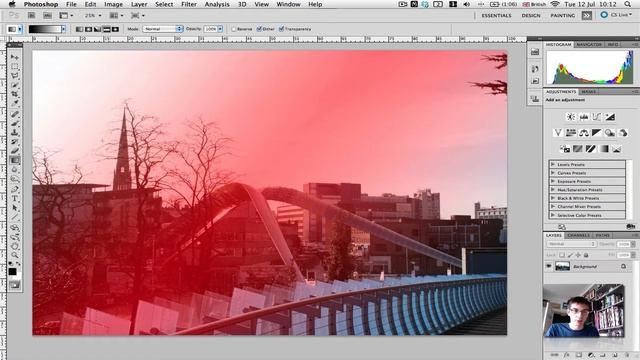640x360 pixels.
Task: Uncheck the Dither option
Action: point(259,29)
